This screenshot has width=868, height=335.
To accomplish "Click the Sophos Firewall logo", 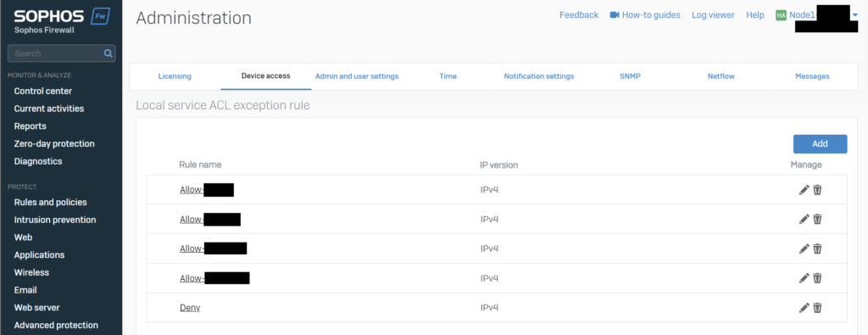I will [x=61, y=20].
